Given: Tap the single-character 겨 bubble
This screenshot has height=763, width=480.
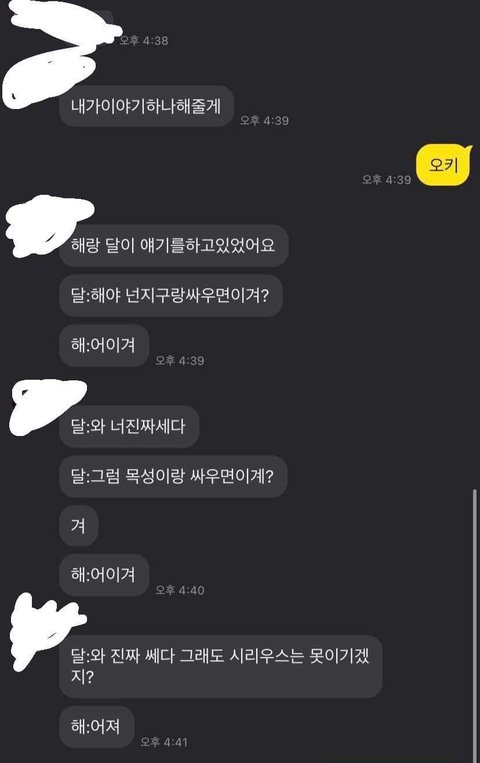Looking at the screenshot, I should point(79,526).
